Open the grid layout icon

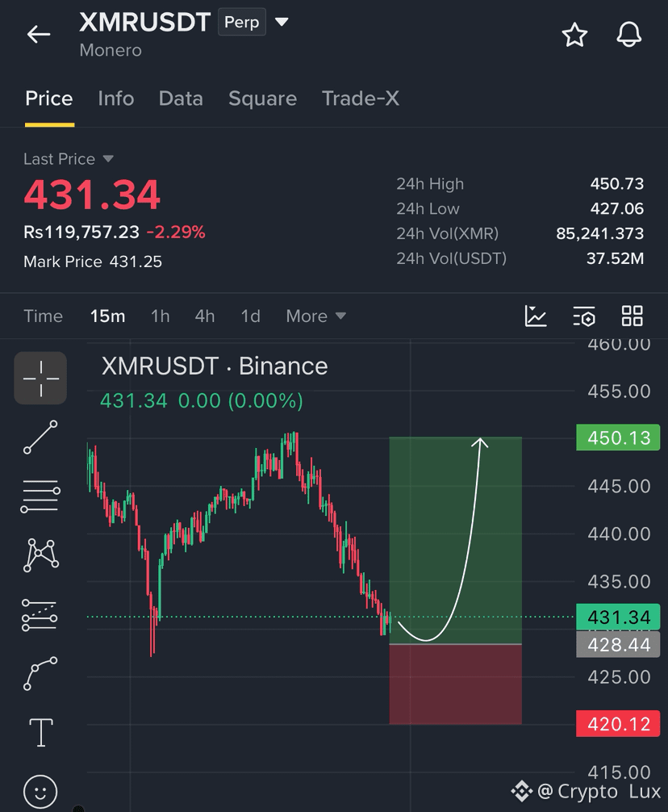click(632, 316)
